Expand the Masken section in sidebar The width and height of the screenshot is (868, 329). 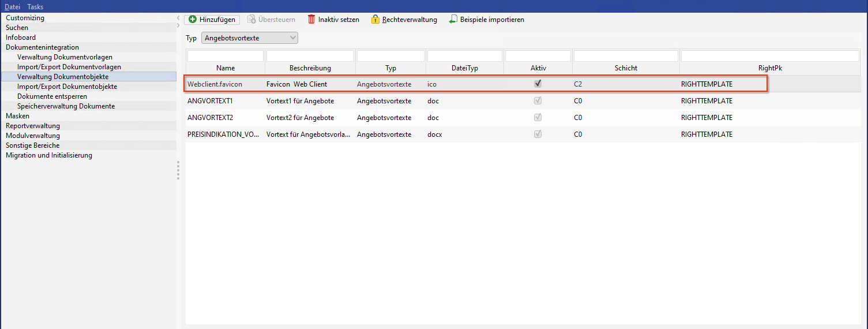click(x=18, y=116)
